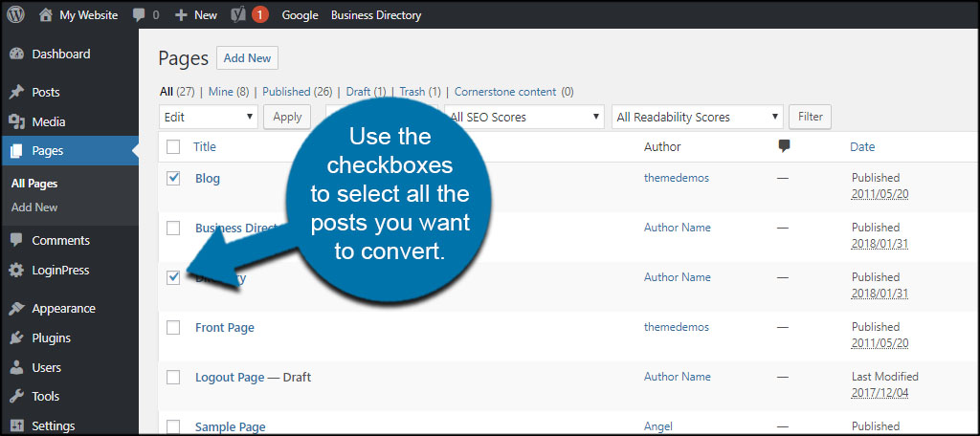Filter pages by Mine (8)
The image size is (980, 436).
point(229,92)
